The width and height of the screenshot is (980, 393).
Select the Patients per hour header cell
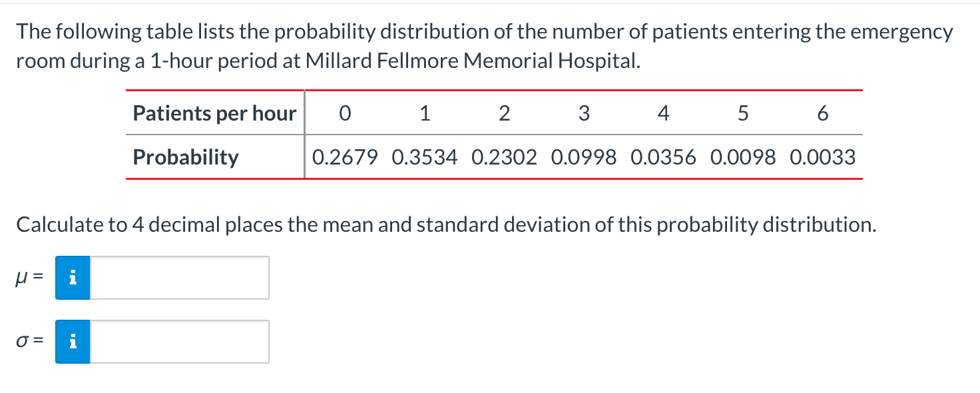pyautogui.click(x=214, y=113)
